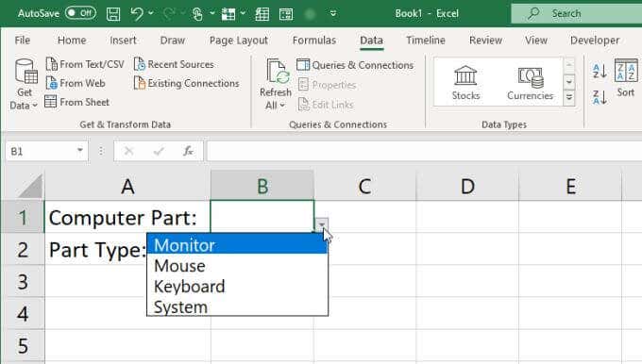Open the Undo history dropdown arrow
This screenshot has height=364, width=642.
point(151,13)
